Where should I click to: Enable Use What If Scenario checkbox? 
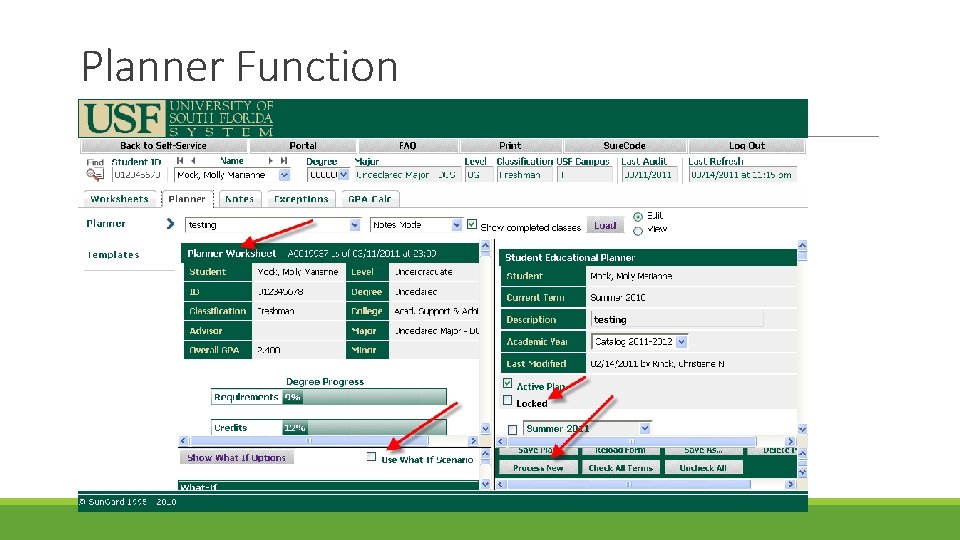click(x=371, y=456)
